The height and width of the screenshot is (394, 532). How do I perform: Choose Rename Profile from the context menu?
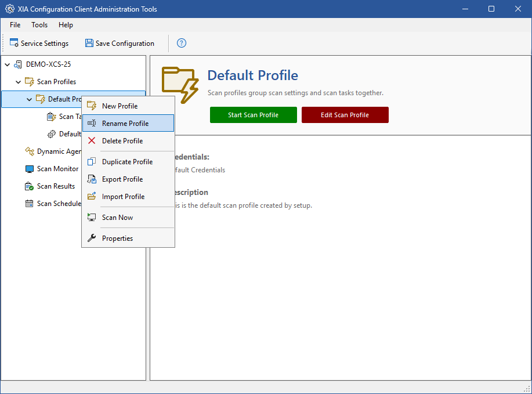[x=125, y=124]
